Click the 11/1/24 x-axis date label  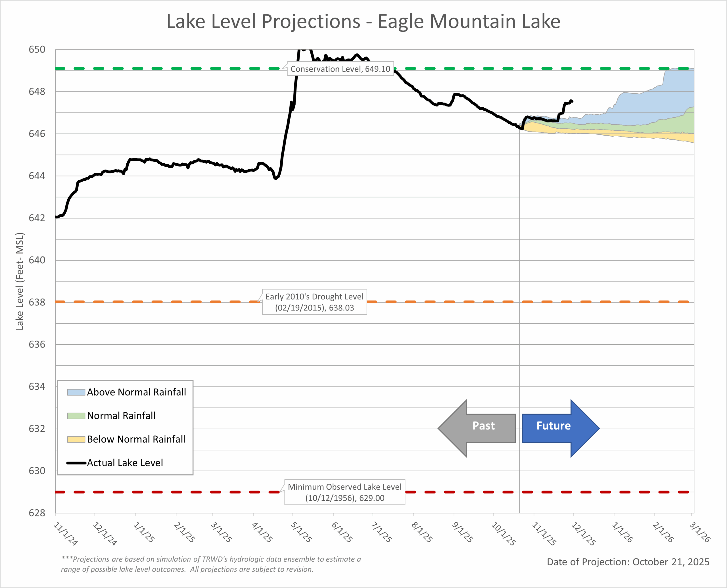(x=66, y=533)
